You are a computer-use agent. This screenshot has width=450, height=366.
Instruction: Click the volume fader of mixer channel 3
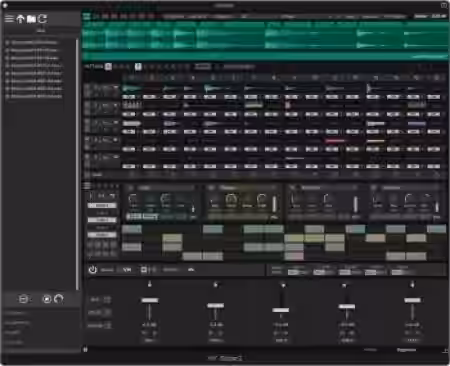[x=281, y=310]
